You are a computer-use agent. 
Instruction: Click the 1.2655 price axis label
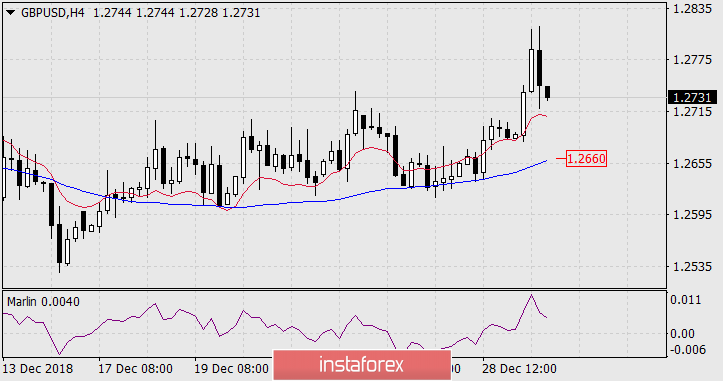point(693,163)
